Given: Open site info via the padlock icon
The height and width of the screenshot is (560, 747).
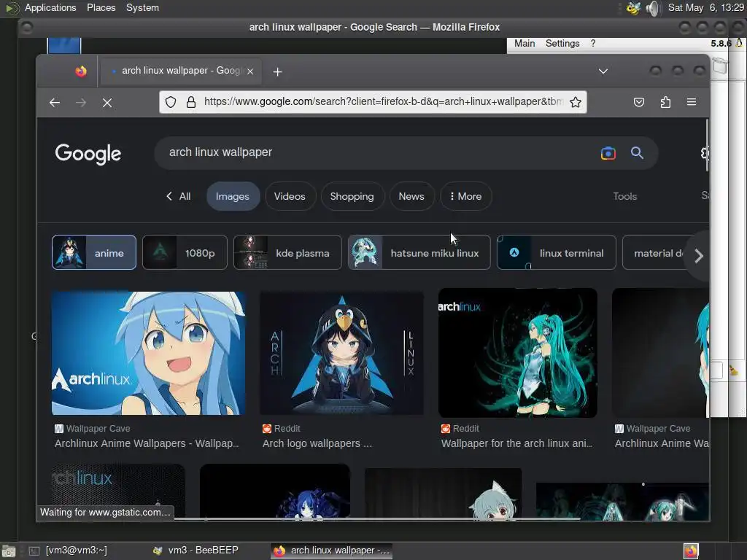Looking at the screenshot, I should click(x=191, y=102).
